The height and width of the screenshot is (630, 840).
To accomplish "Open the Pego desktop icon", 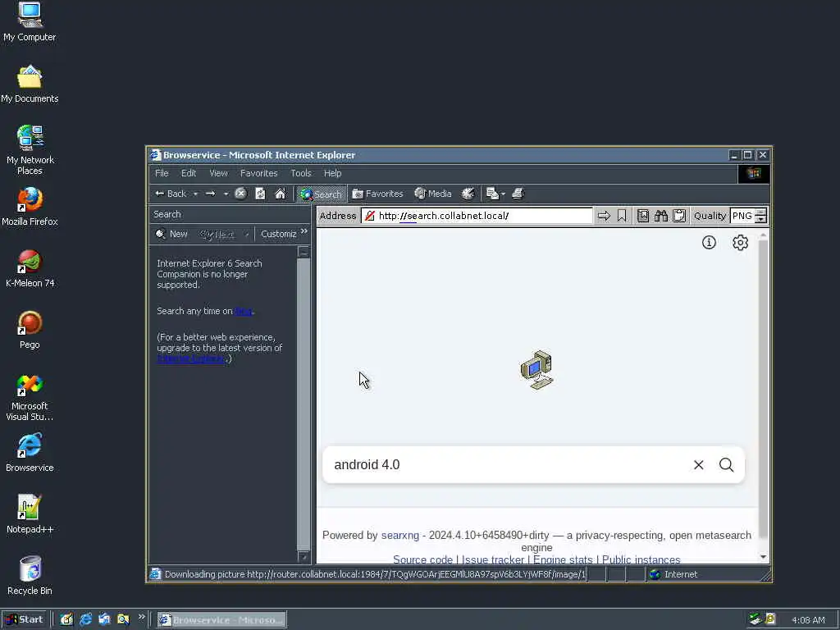I will (x=30, y=330).
